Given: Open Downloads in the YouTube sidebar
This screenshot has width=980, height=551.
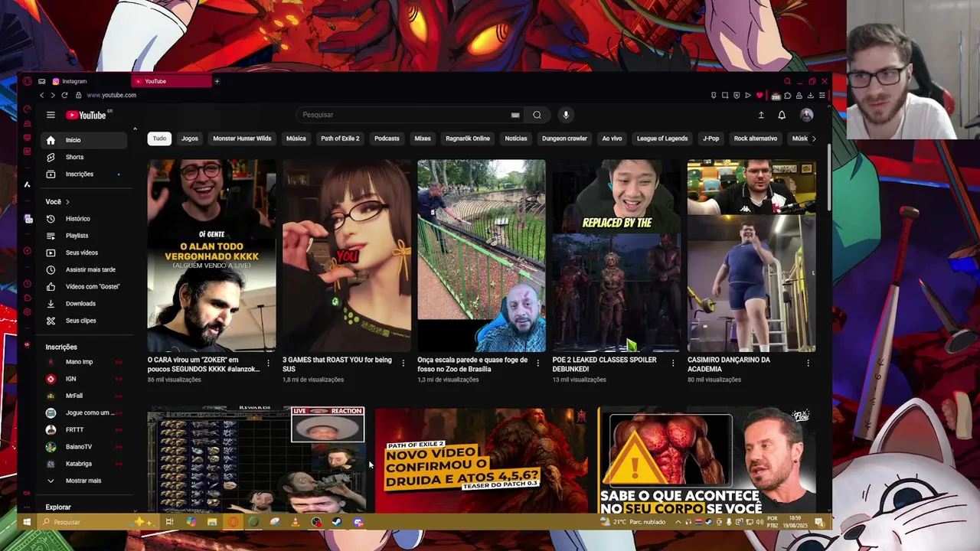Looking at the screenshot, I should click(x=84, y=303).
